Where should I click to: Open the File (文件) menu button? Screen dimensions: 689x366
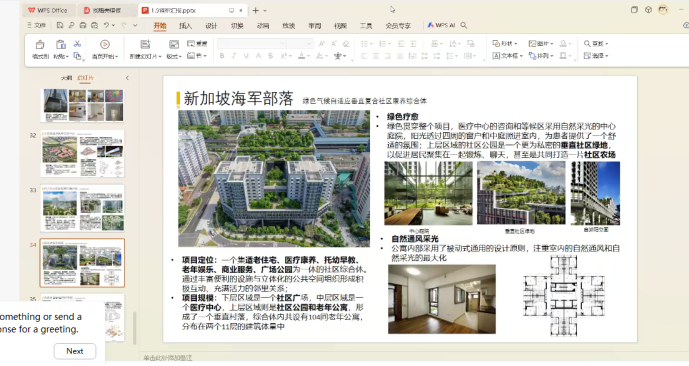[x=36, y=25]
